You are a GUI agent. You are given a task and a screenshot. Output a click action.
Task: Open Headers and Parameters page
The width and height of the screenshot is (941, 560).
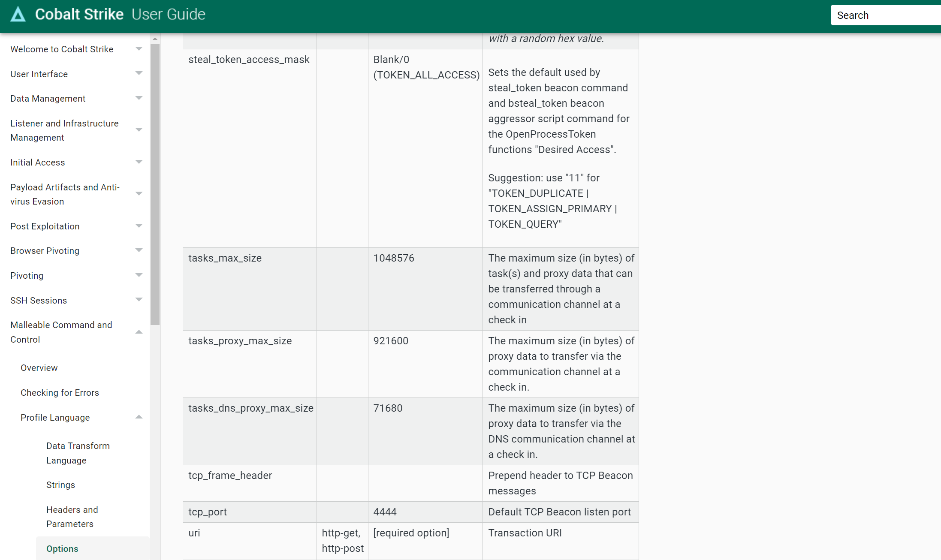pyautogui.click(x=72, y=517)
